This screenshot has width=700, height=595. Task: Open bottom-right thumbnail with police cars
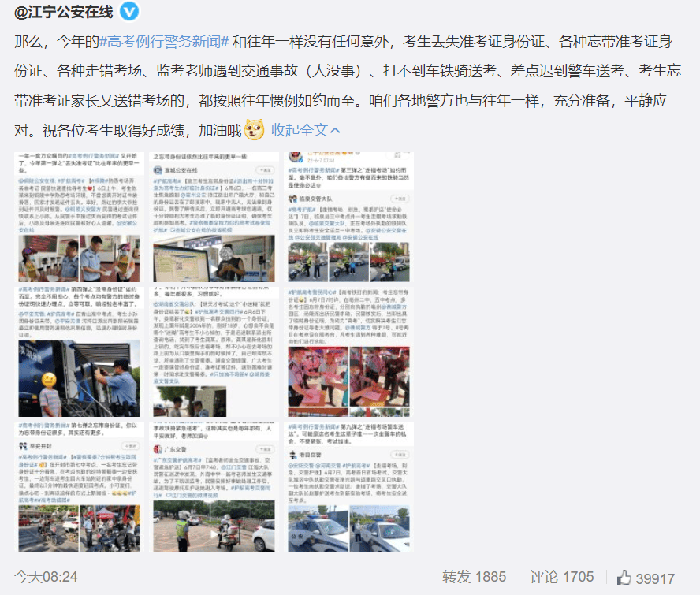(348, 486)
